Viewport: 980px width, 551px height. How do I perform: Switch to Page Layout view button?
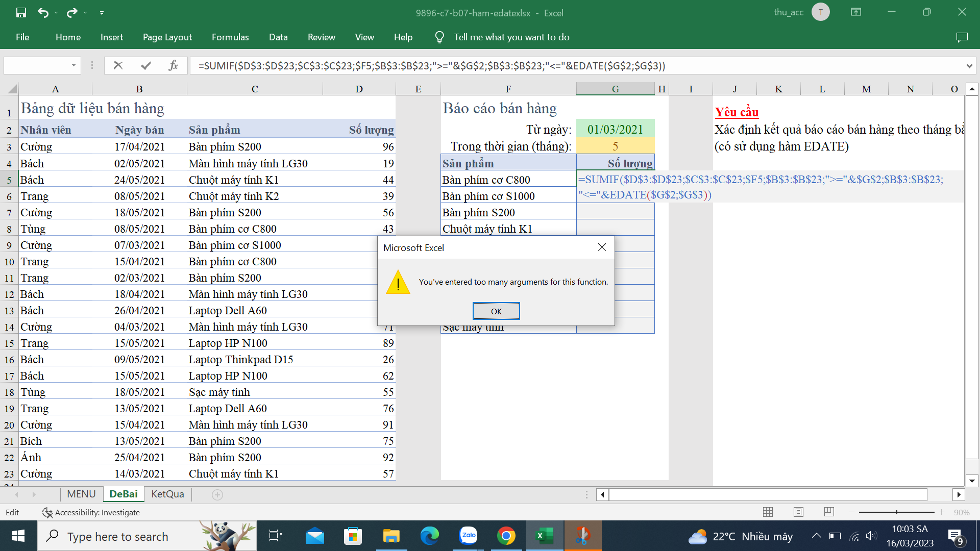tap(798, 512)
